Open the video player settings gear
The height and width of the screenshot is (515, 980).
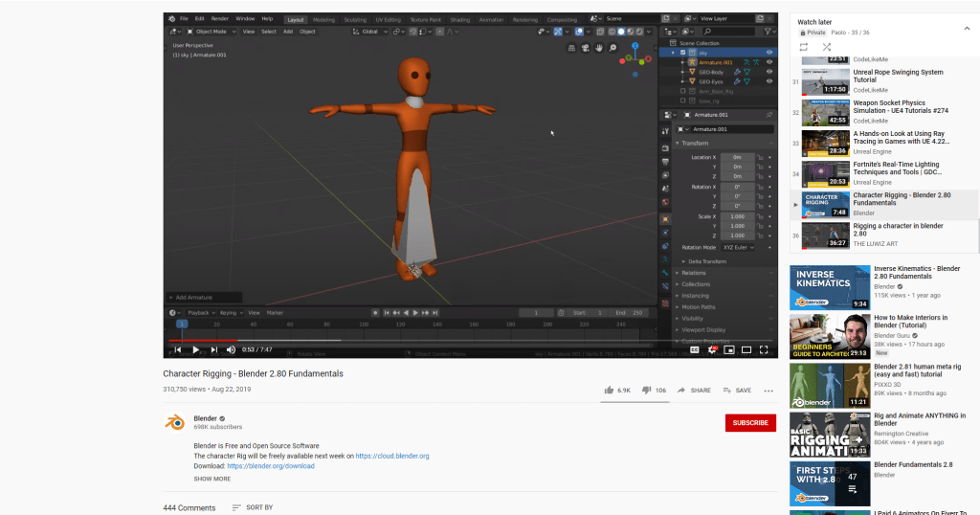coord(712,349)
